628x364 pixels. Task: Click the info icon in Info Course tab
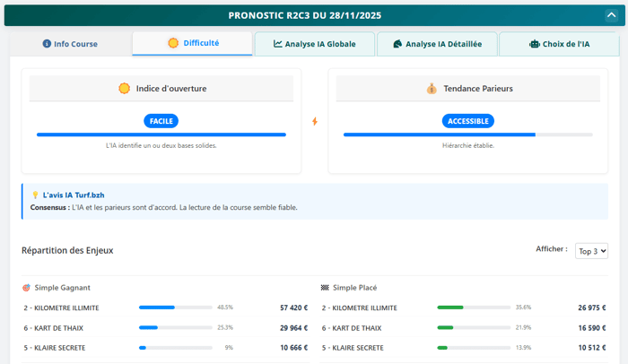(47, 44)
